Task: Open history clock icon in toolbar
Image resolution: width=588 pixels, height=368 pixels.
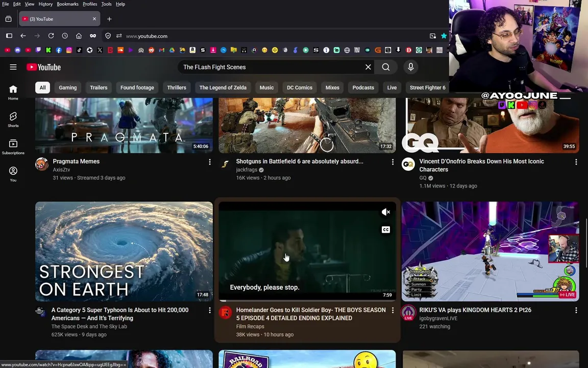Action: coord(65,36)
